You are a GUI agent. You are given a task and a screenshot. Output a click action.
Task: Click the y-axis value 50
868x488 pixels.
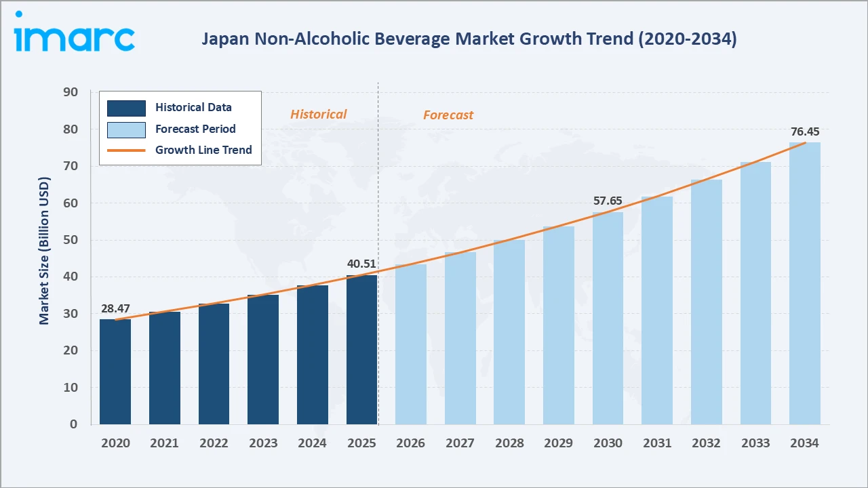(x=71, y=240)
